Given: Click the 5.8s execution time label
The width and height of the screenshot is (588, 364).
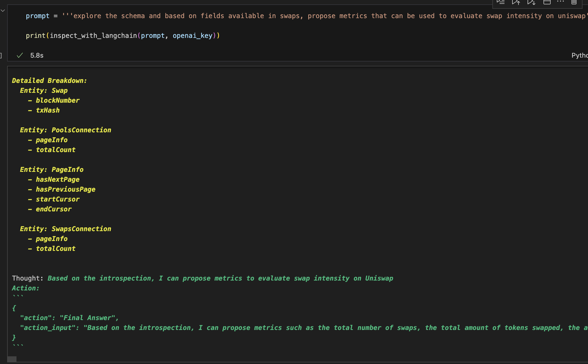Looking at the screenshot, I should pos(37,55).
